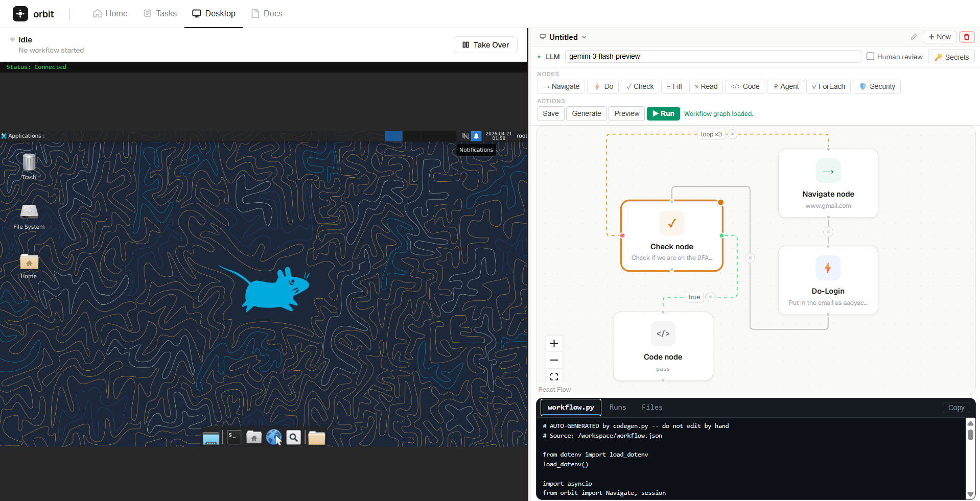Select the Check node checkmark icon
The height and width of the screenshot is (501, 980).
point(671,223)
